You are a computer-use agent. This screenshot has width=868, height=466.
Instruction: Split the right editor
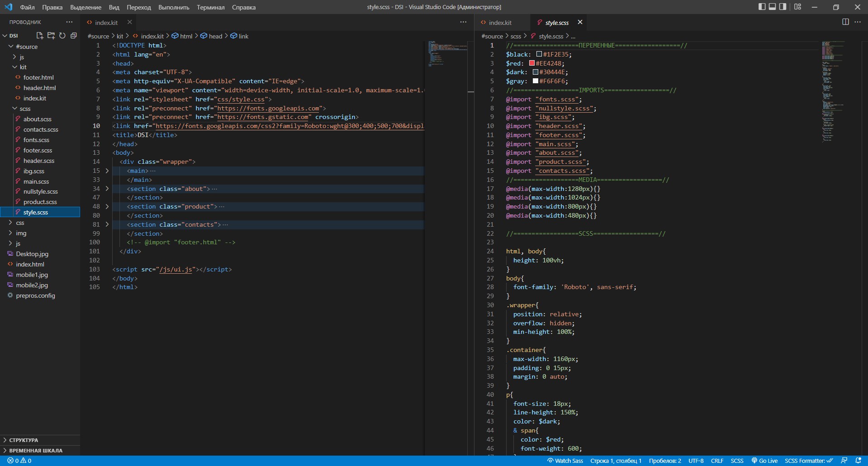[845, 22]
